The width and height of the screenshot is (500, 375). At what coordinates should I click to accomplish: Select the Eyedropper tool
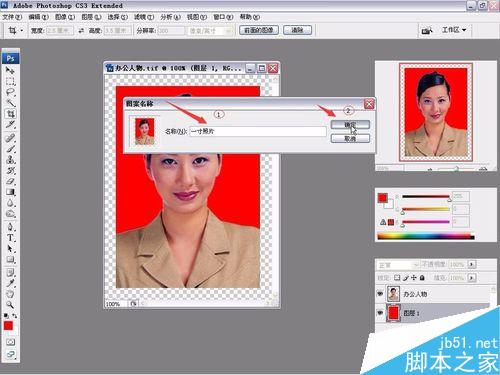10,283
